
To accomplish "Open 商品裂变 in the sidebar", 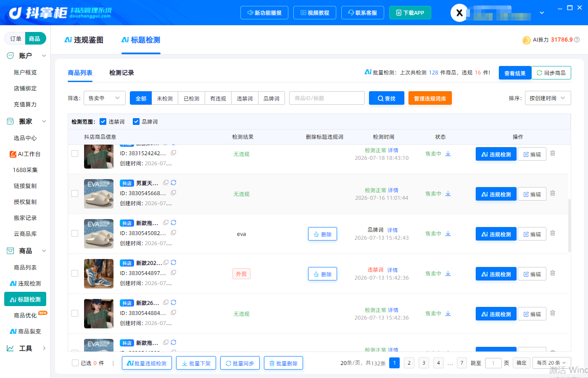I will point(25,331).
